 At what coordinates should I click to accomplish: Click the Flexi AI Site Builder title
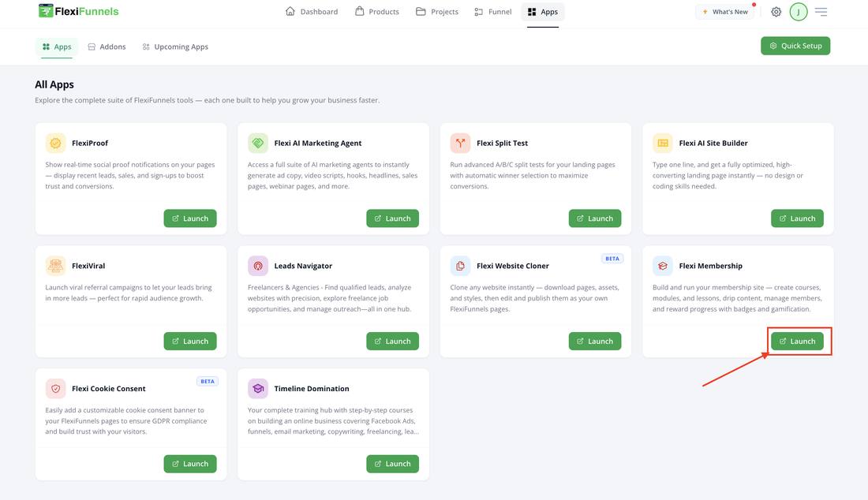click(x=713, y=144)
